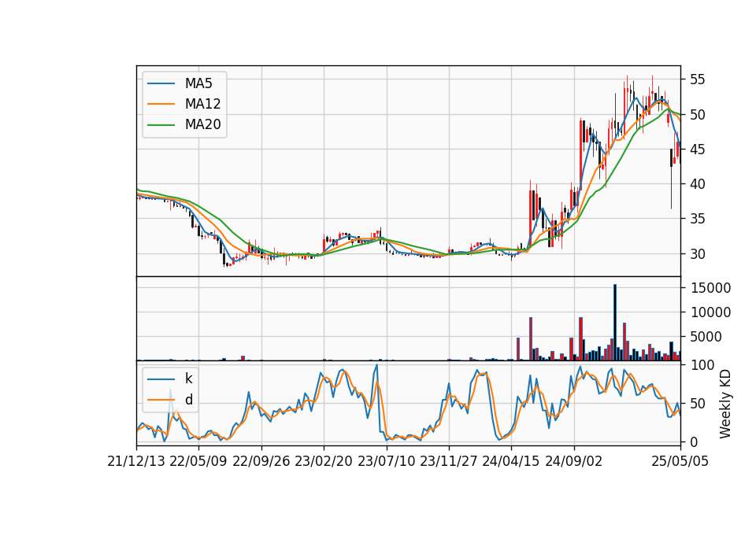
Task: Click the green MA20 legend line swatch
Action: pyautogui.click(x=161, y=125)
